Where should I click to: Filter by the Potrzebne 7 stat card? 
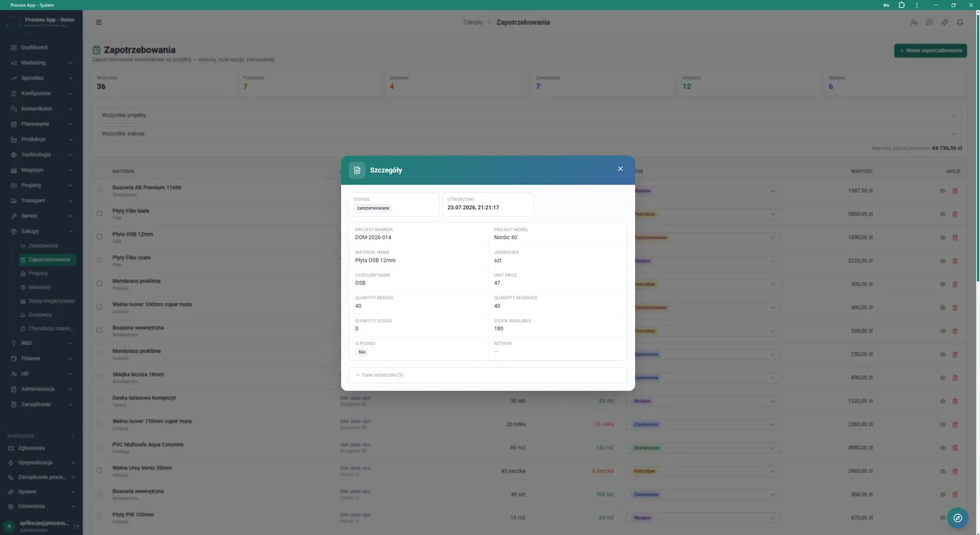coord(310,83)
